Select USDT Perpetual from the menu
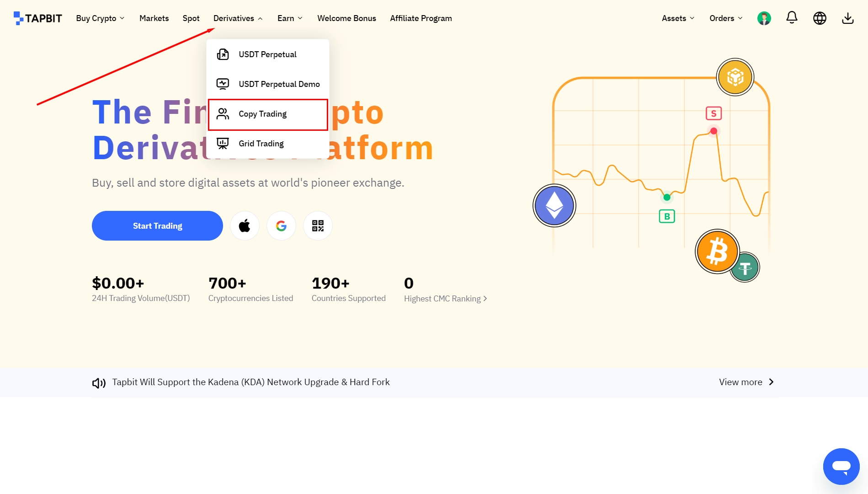868x494 pixels. [268, 54]
